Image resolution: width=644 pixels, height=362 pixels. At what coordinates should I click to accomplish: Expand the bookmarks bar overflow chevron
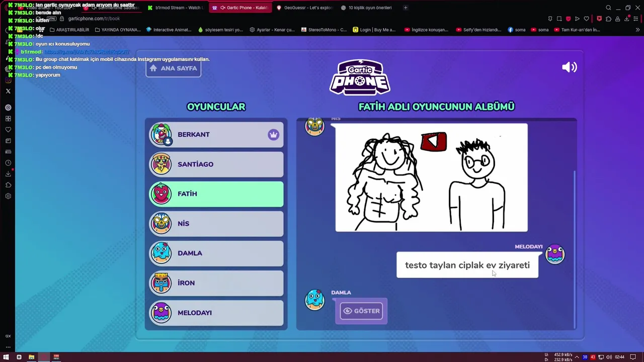pyautogui.click(x=637, y=30)
